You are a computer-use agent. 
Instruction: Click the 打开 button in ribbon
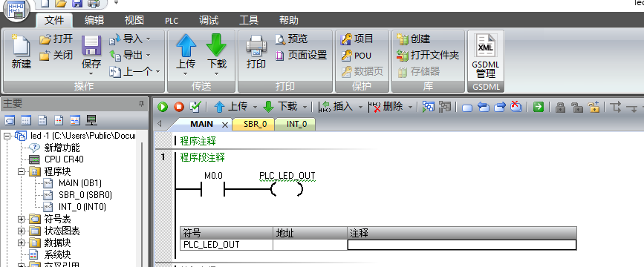[56, 39]
